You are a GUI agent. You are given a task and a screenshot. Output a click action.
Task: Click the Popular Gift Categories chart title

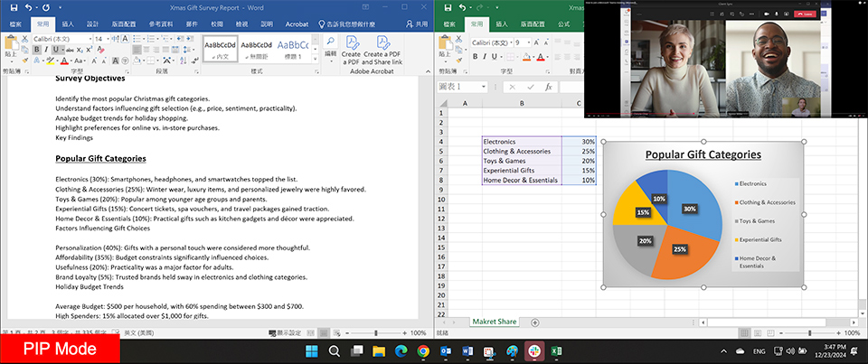click(x=703, y=154)
